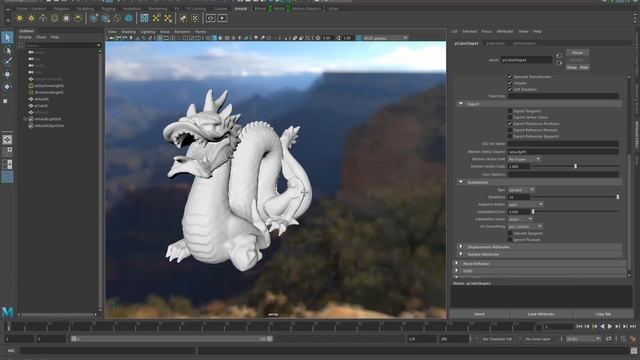
Task: Create Arnold mesh light from shelf
Action: tap(31, 18)
